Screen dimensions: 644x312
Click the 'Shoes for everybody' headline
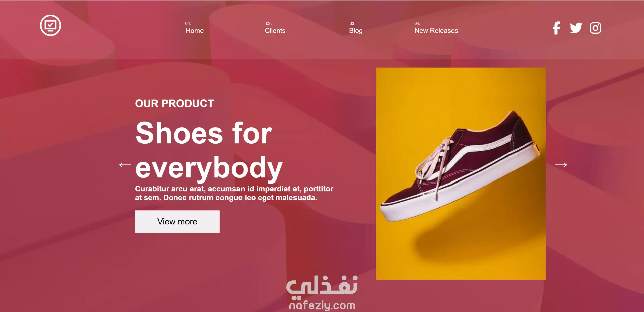pyautogui.click(x=209, y=151)
